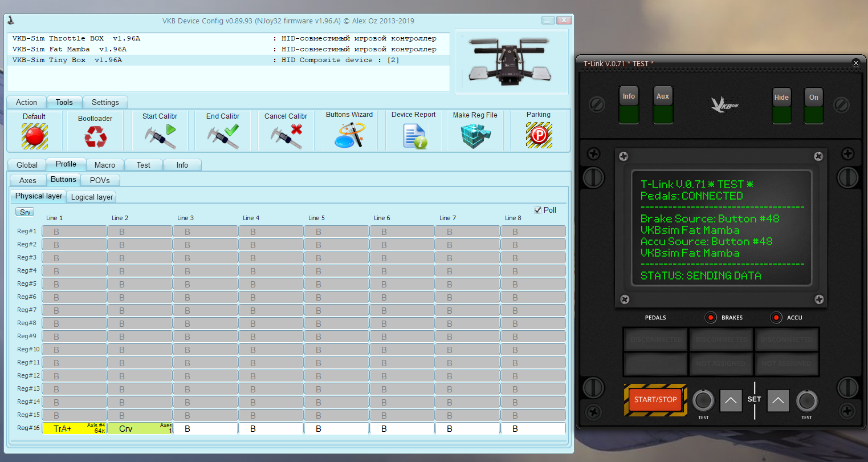
Task: Select the VKB-Sim Throttle BOX device row
Action: point(228,38)
